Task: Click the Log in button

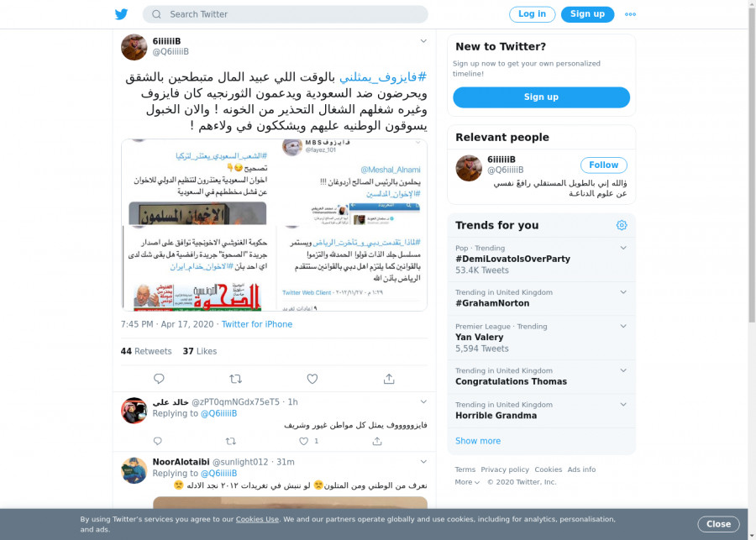Action: 532,14
